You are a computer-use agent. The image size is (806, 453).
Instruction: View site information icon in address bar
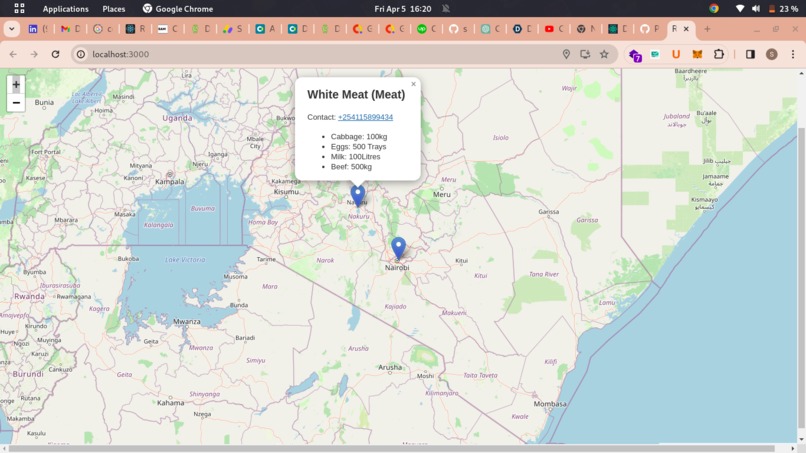(81, 54)
